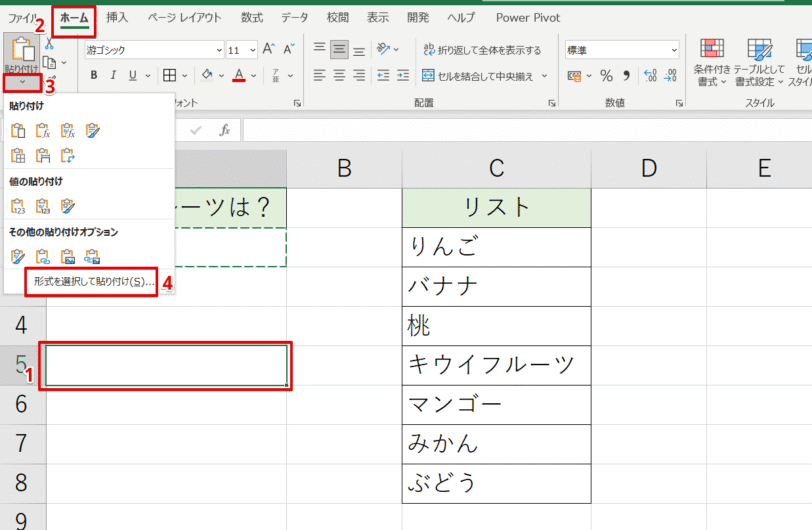Pick Paste Formulas and Number Formatting option
Screen dimensions: 812x530
coord(68,131)
